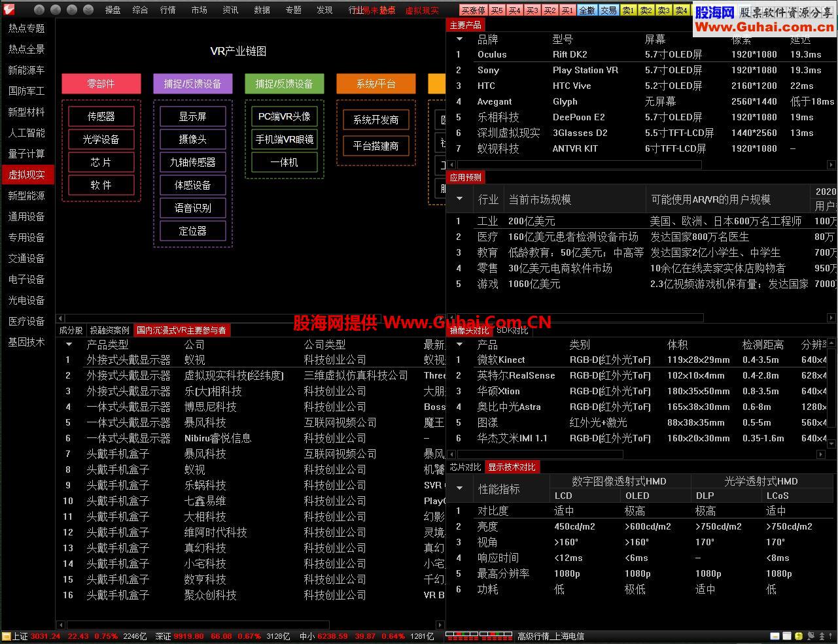Click the red-green market breadth indicator blocks

coord(480,636)
